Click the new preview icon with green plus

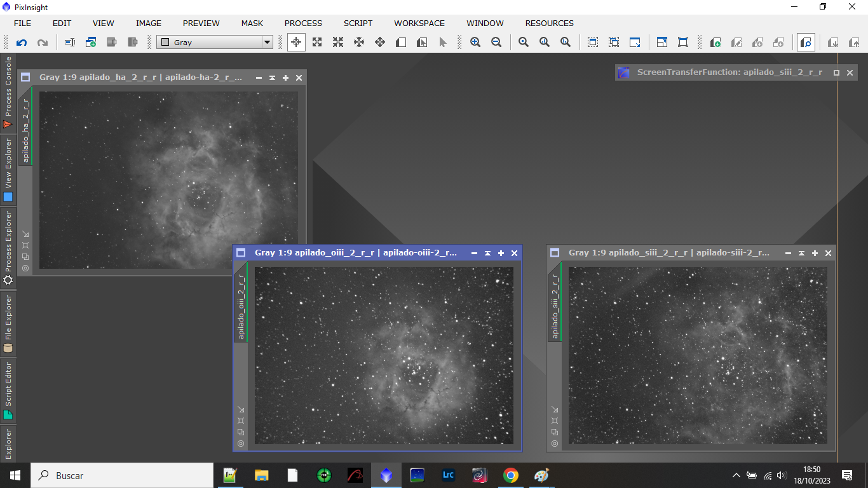tap(715, 43)
